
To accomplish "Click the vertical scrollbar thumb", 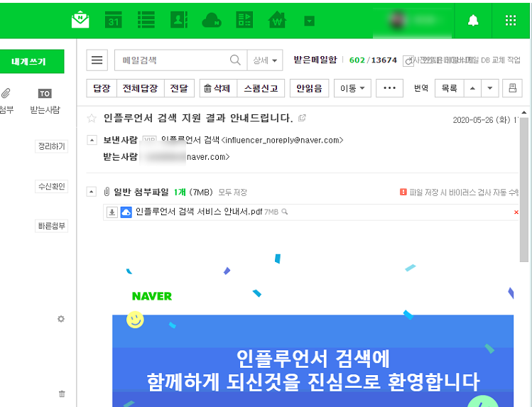I will [x=524, y=190].
